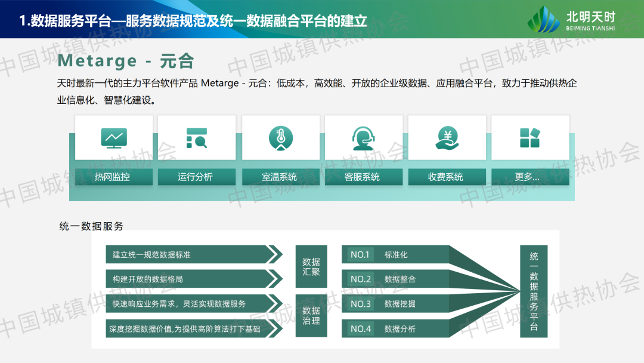The height and width of the screenshot is (363, 644).
Task: Click the 更多... button
Action: (x=528, y=177)
